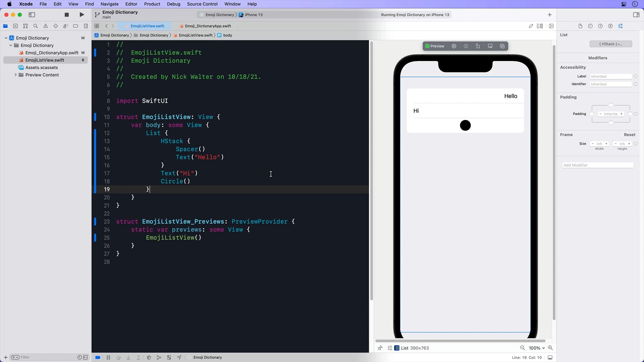Viewport: 644px width, 362px height.
Task: Click the HStack content button in inspector
Action: click(x=611, y=44)
